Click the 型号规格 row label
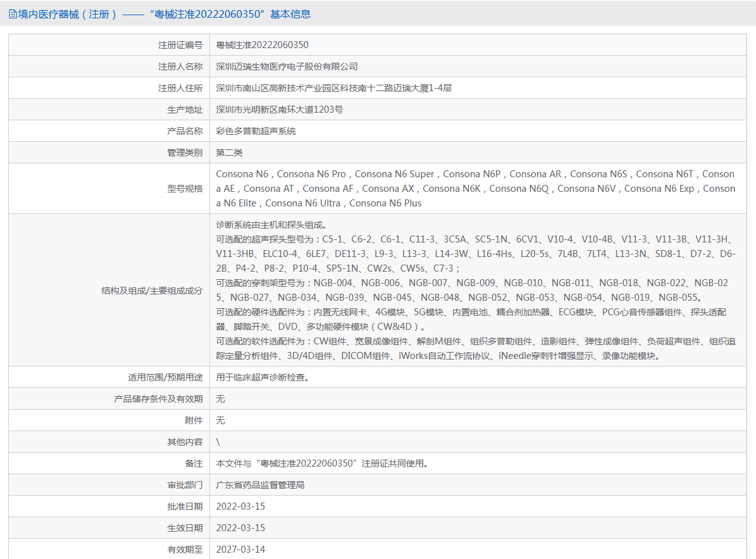 click(185, 189)
